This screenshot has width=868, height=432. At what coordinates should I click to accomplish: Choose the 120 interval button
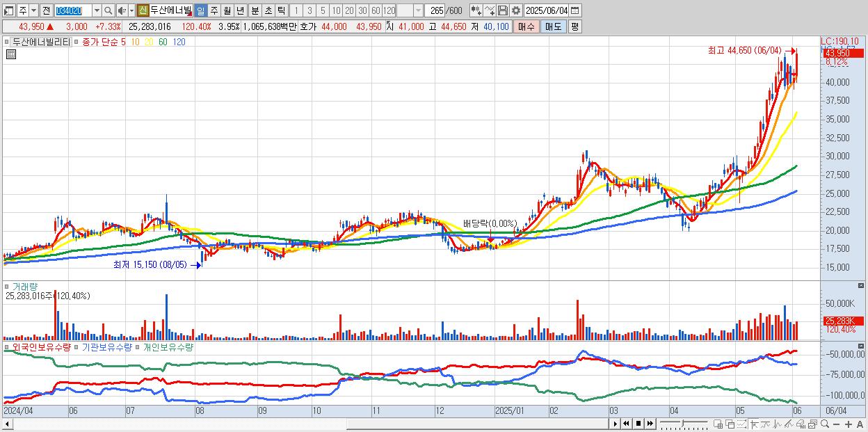(389, 10)
